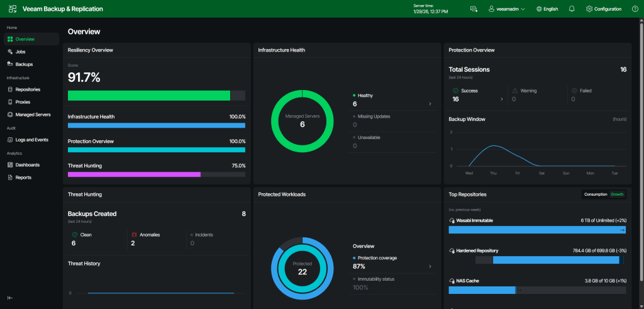Click the help question mark icon
644x309 pixels.
635,9
